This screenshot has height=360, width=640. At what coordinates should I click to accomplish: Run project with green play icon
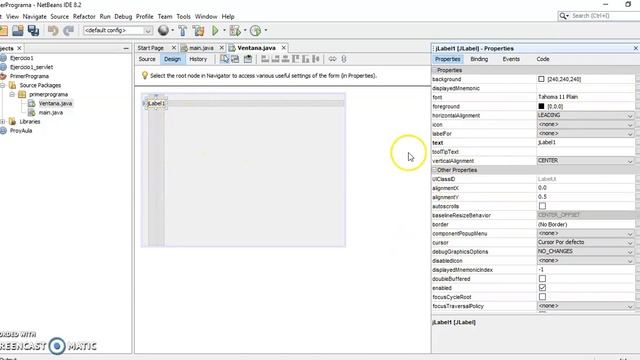[x=215, y=30]
